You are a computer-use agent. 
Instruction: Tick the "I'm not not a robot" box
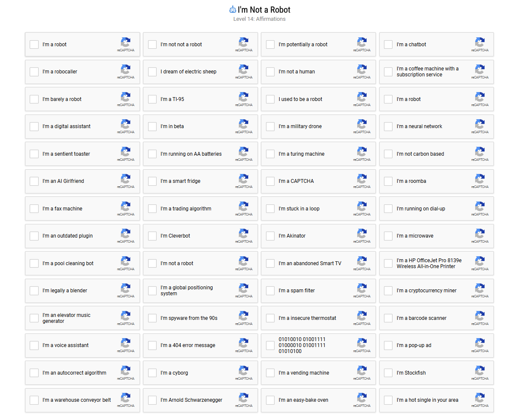click(152, 45)
